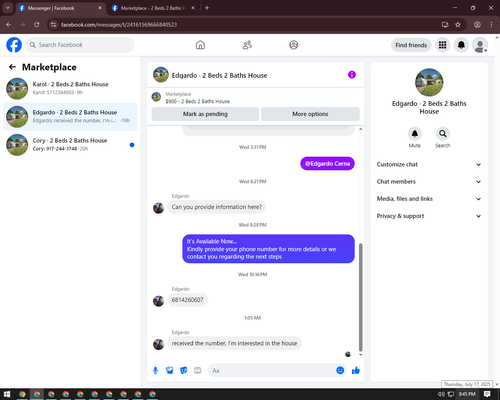Open a new browser tab
The width and height of the screenshot is (500, 400).
[x=207, y=8]
